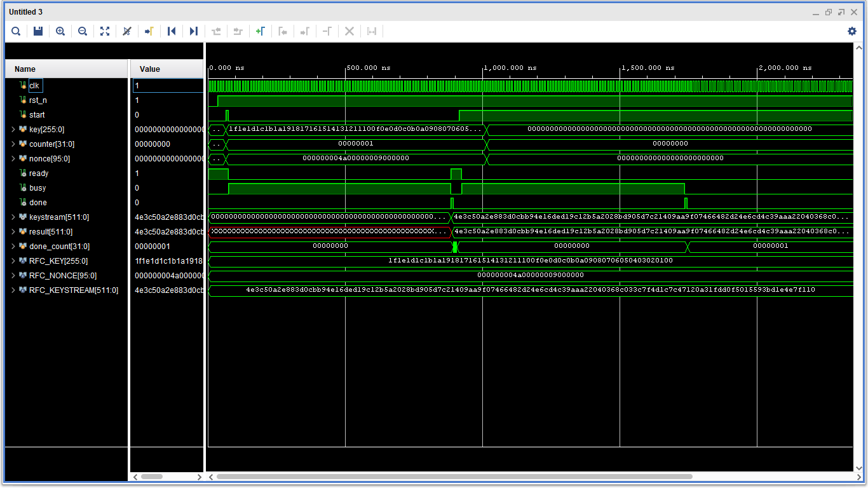Click the 1,500.000 ns timeline label
The height and width of the screenshot is (488, 868).
648,67
